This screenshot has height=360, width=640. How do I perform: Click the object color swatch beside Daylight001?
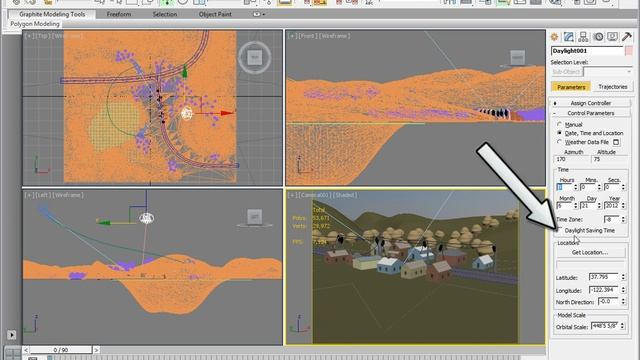pos(629,51)
